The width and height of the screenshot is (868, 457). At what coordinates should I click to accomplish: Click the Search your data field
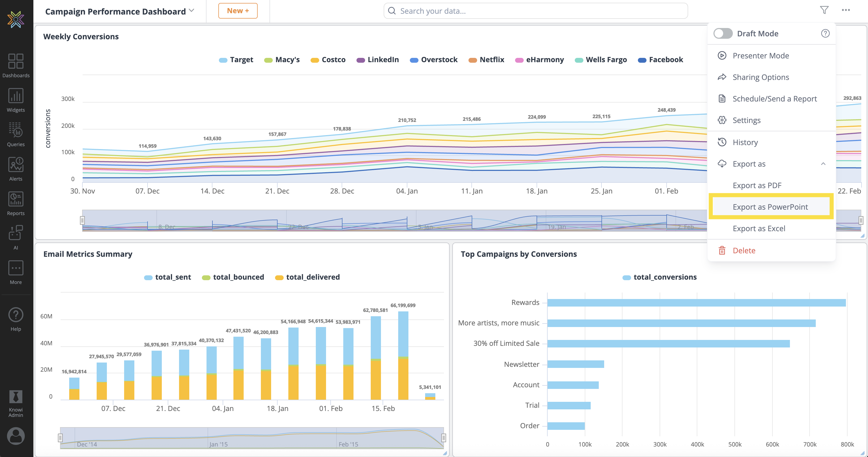click(536, 11)
